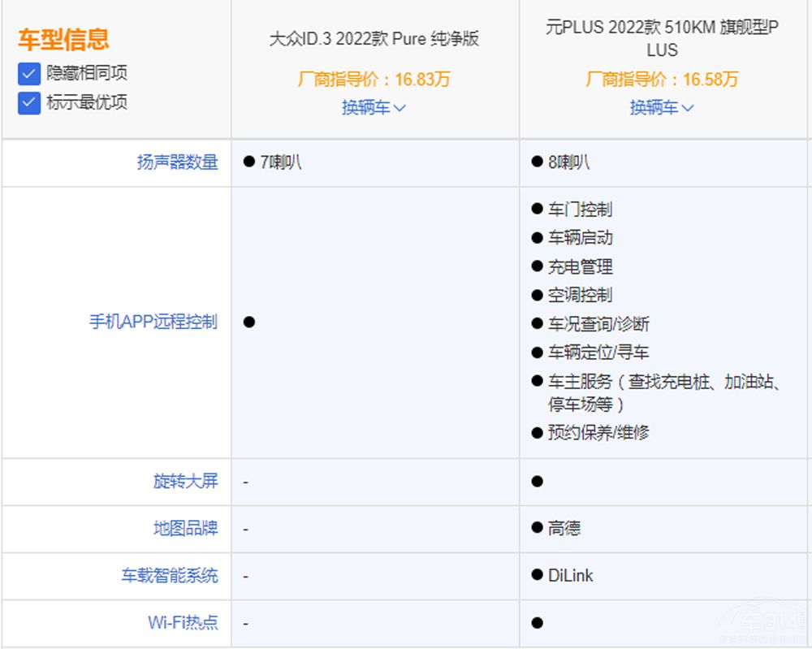Open 换辆车 dropdown under 大众ID.3

[x=374, y=107]
